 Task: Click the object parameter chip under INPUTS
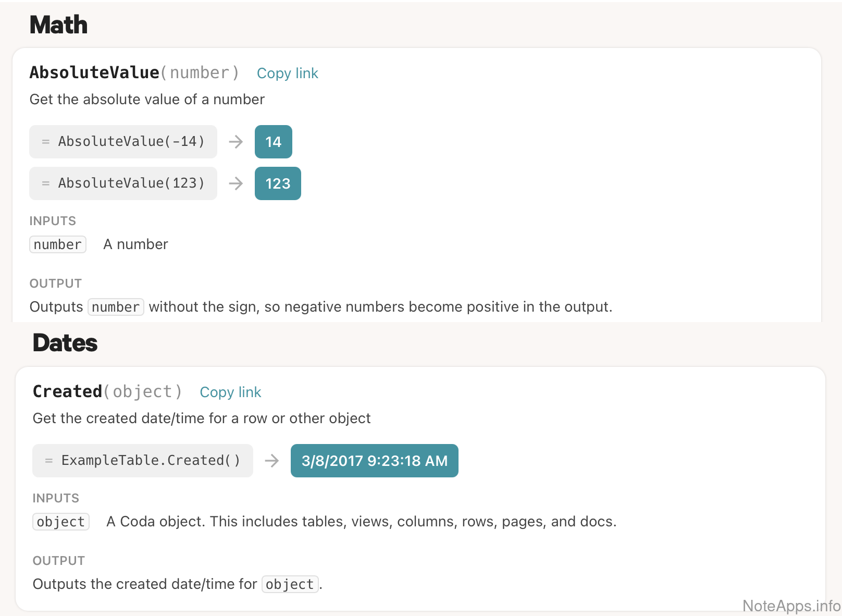coord(61,522)
